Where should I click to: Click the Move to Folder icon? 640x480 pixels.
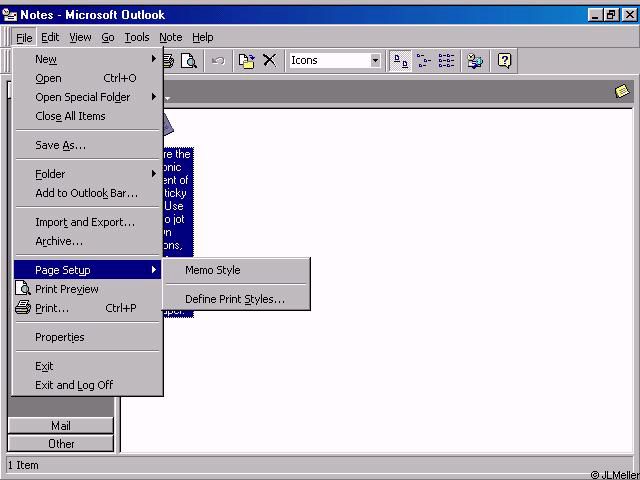tap(247, 61)
